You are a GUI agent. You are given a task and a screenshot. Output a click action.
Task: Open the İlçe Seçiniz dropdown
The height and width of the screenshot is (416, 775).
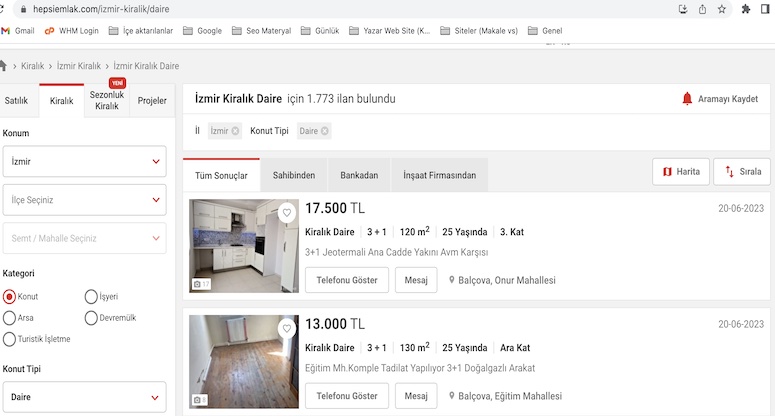[x=85, y=200]
